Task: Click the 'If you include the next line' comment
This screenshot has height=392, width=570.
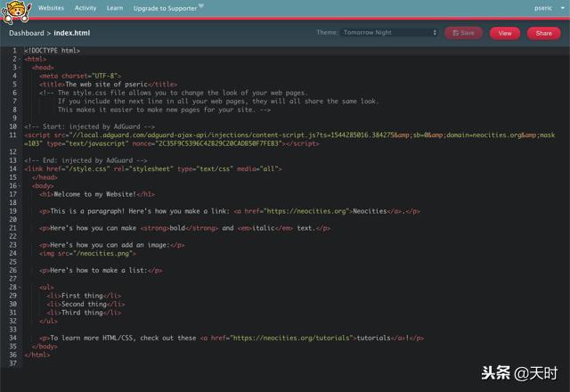Action: click(x=218, y=102)
